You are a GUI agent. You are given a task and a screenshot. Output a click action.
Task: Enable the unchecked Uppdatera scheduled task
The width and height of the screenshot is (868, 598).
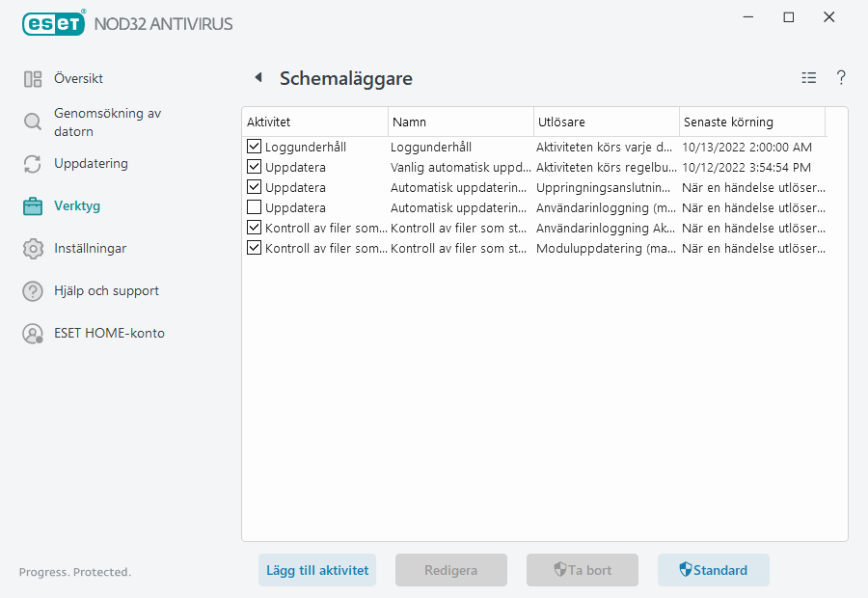coord(255,207)
